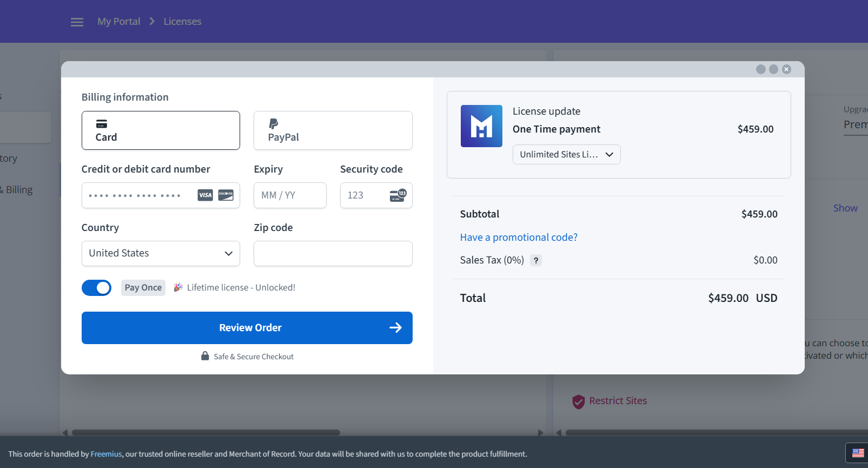This screenshot has width=868, height=468.
Task: Click the Discover card icon
Action: point(226,195)
